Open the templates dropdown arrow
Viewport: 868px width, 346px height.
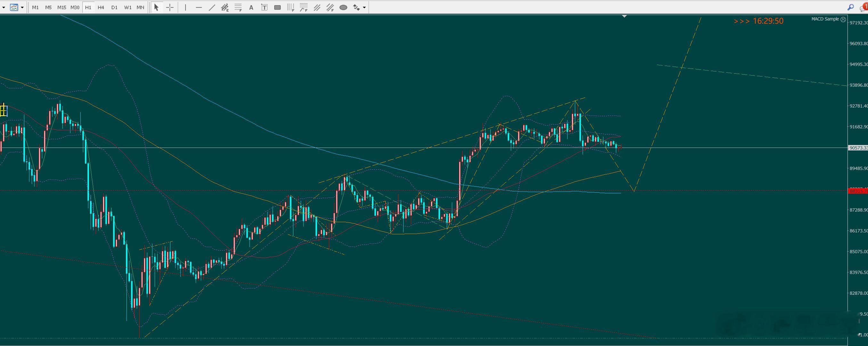click(22, 7)
